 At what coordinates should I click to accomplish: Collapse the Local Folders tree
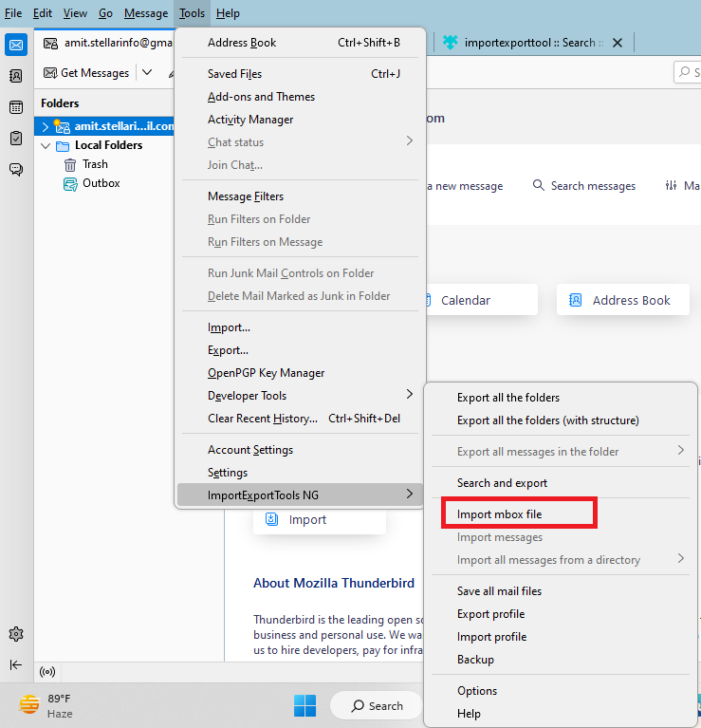[x=45, y=146]
